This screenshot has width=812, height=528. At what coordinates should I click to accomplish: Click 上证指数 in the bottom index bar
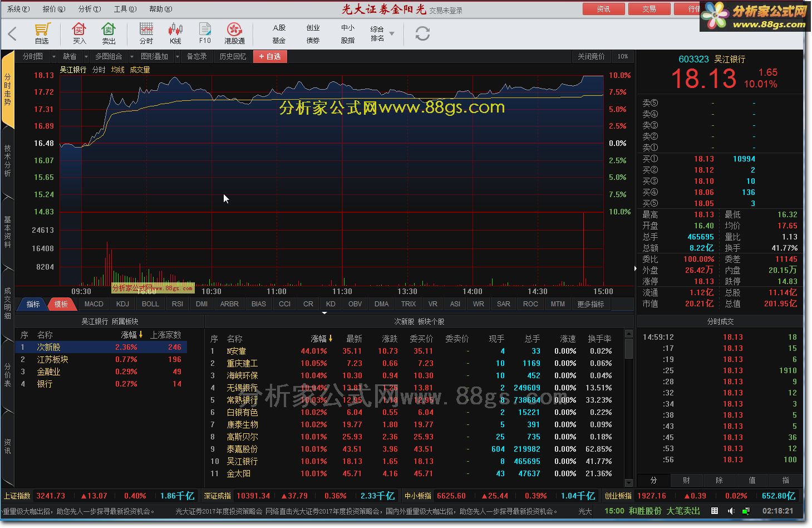[18, 496]
